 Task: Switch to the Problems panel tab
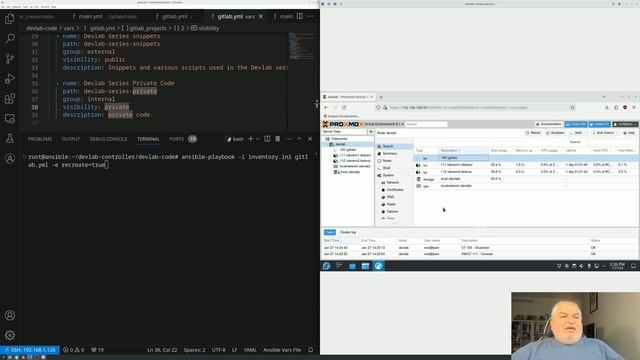pos(40,139)
